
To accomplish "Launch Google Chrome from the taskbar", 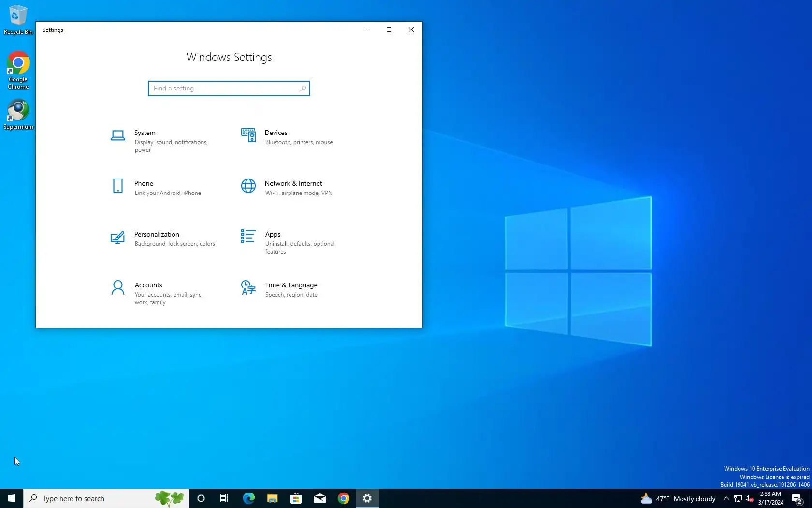I will click(343, 498).
